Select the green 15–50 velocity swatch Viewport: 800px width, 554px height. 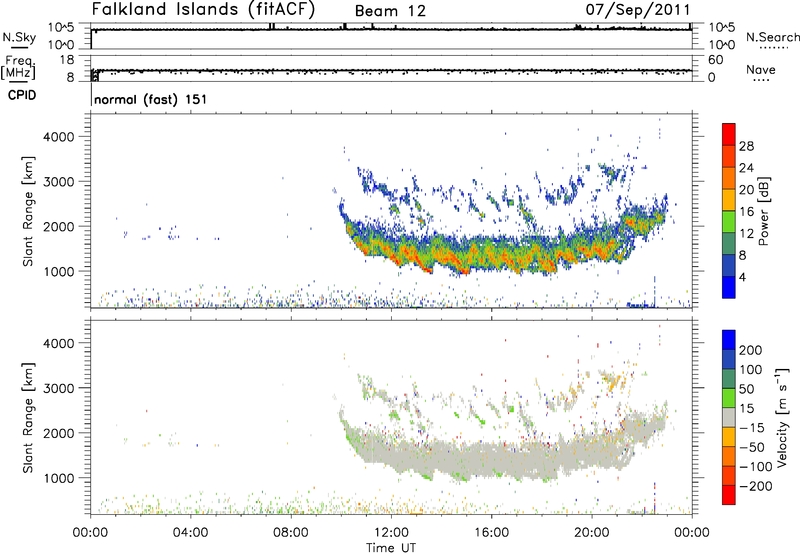[x=729, y=398]
